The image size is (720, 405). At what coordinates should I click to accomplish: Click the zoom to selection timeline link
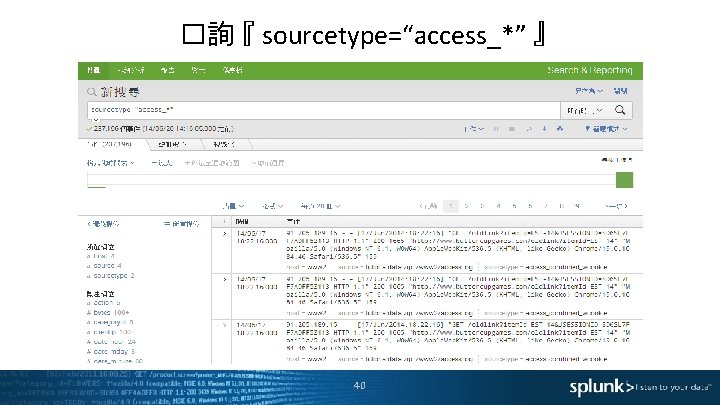coord(212,163)
